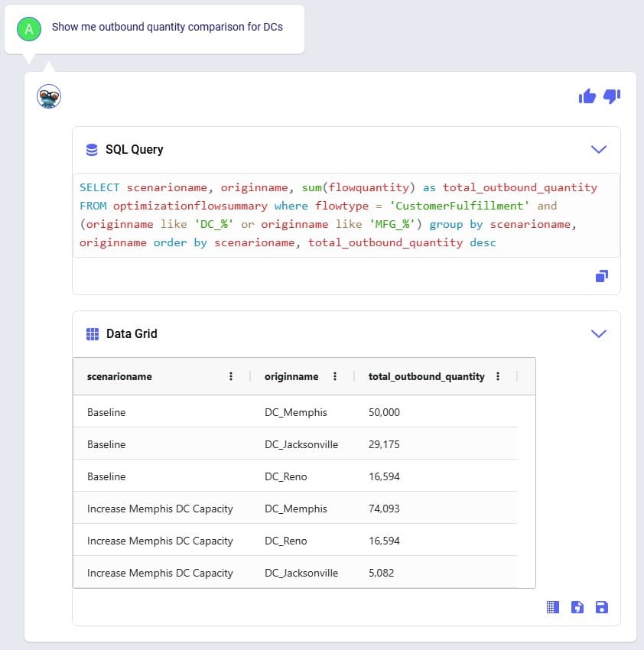Sort by scenarioname column header
Image resolution: width=644 pixels, height=650 pixels.
pyautogui.click(x=119, y=376)
